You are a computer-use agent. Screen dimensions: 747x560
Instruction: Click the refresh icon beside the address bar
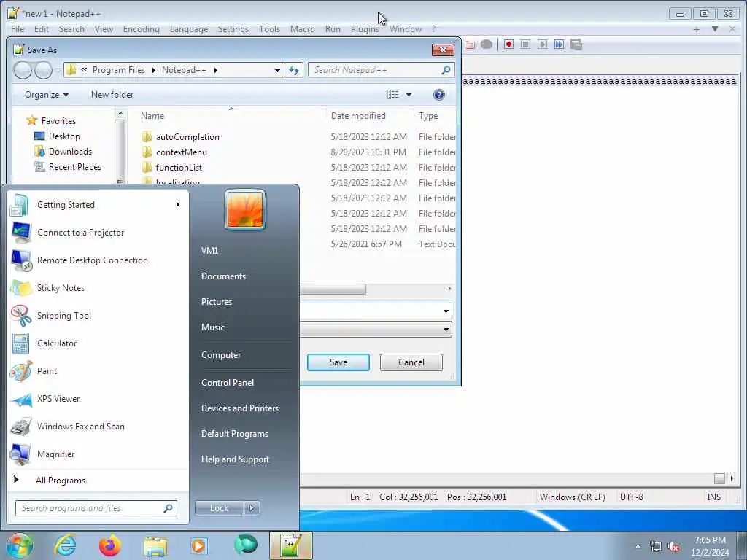294,70
